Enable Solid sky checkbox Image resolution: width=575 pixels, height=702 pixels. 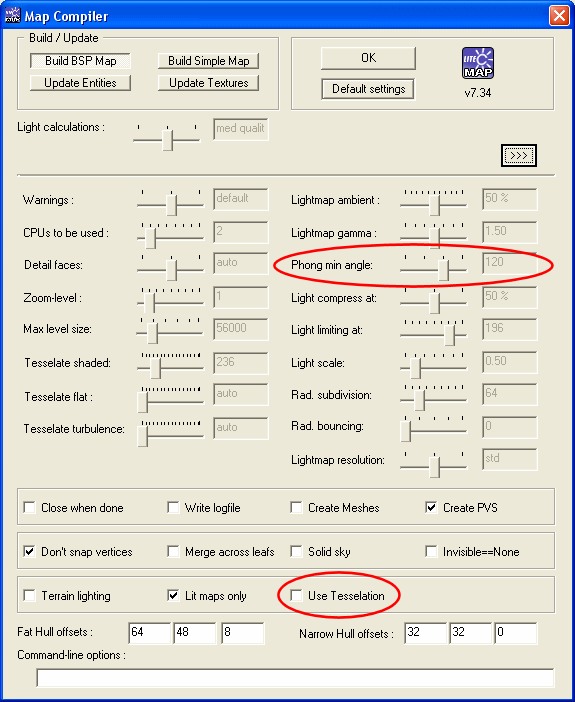296,552
